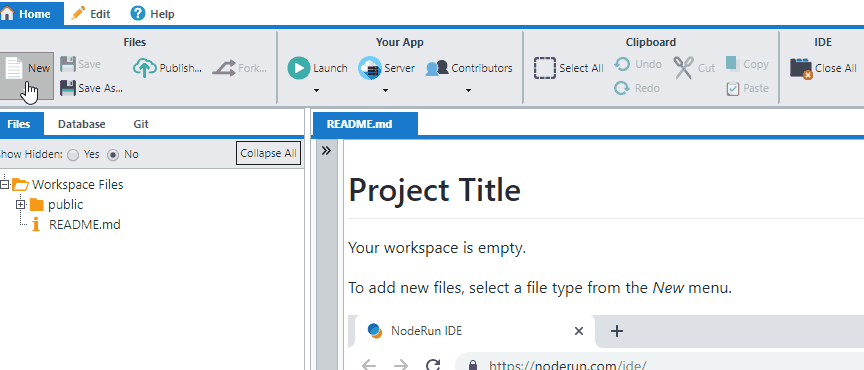Select README.md in the file tree
This screenshot has width=864, height=370.
tap(84, 224)
